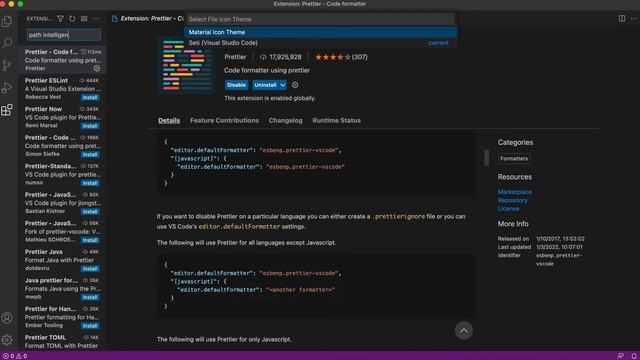Split the editor to the right
This screenshot has height=360, width=640.
click(x=622, y=19)
